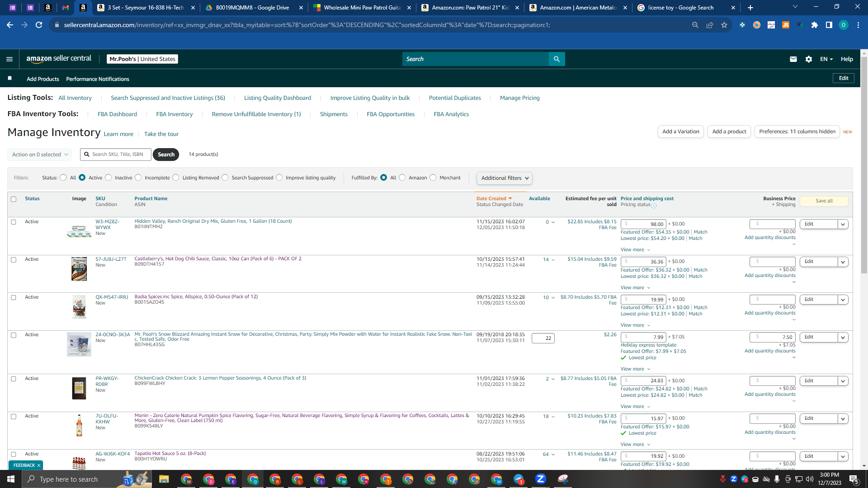Click the pricing status info icon
This screenshot has height=488, width=868.
(x=654, y=206)
